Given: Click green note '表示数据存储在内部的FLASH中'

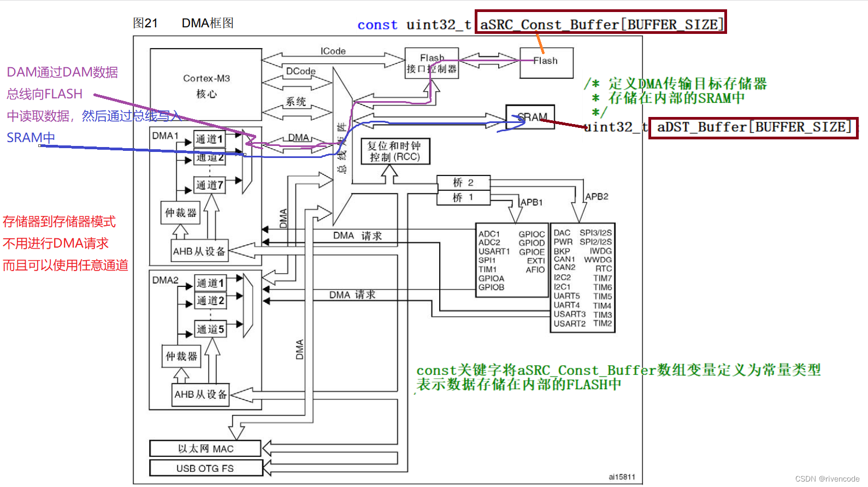Looking at the screenshot, I should 519,384.
